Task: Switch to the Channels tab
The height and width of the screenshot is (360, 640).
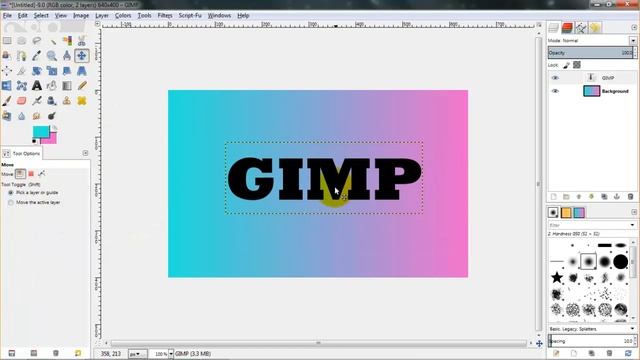Action: point(567,27)
